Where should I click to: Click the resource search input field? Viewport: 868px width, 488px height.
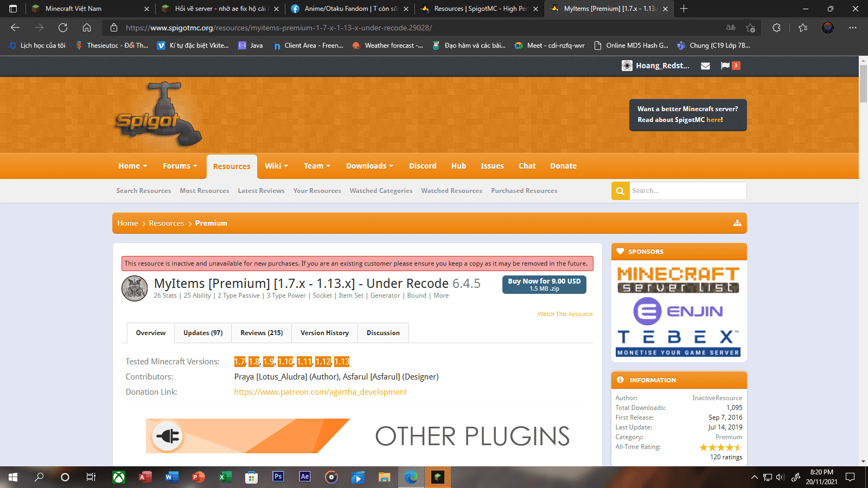(x=688, y=191)
